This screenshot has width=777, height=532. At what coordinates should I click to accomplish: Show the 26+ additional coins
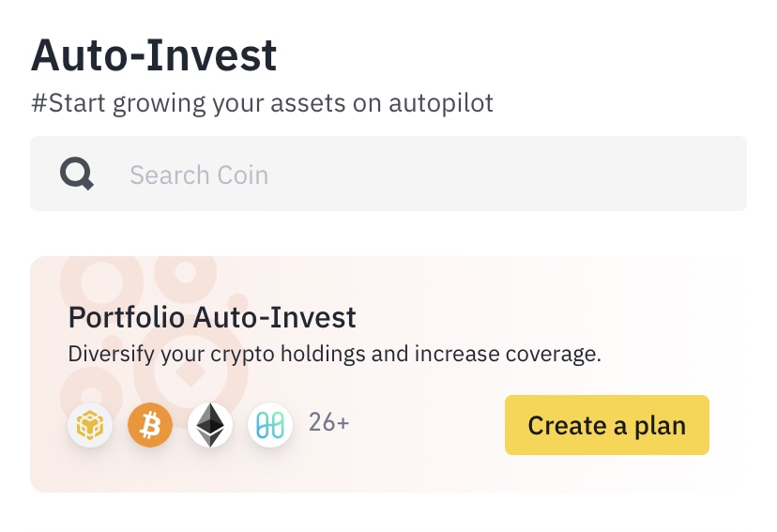click(329, 423)
